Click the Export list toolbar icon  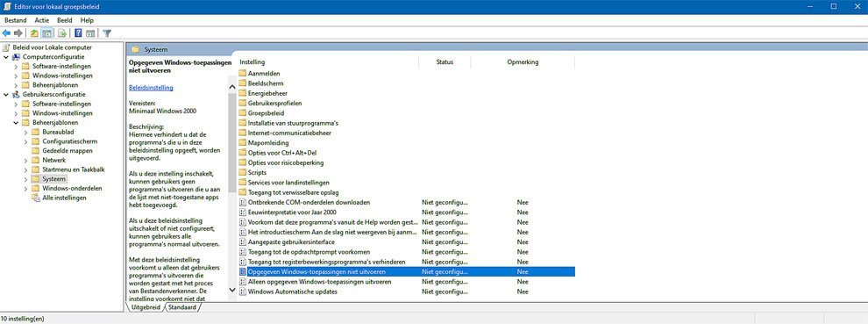[62, 33]
